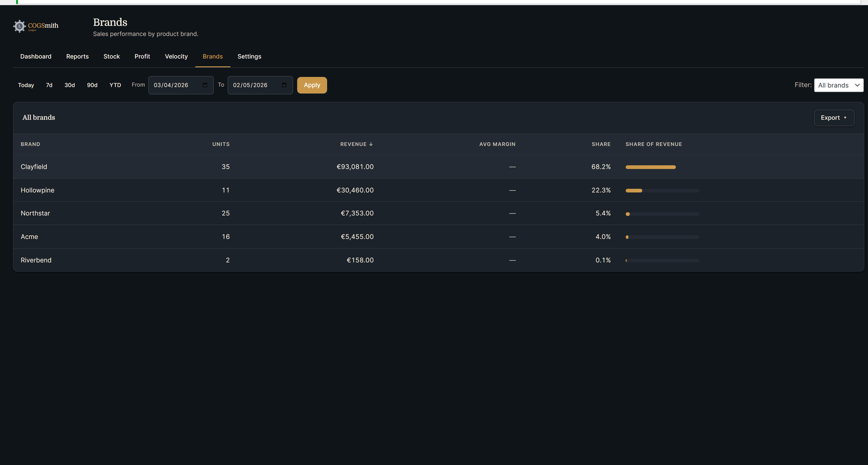Click Northstar revenue €7,353.00
The width and height of the screenshot is (868, 465).
click(358, 214)
